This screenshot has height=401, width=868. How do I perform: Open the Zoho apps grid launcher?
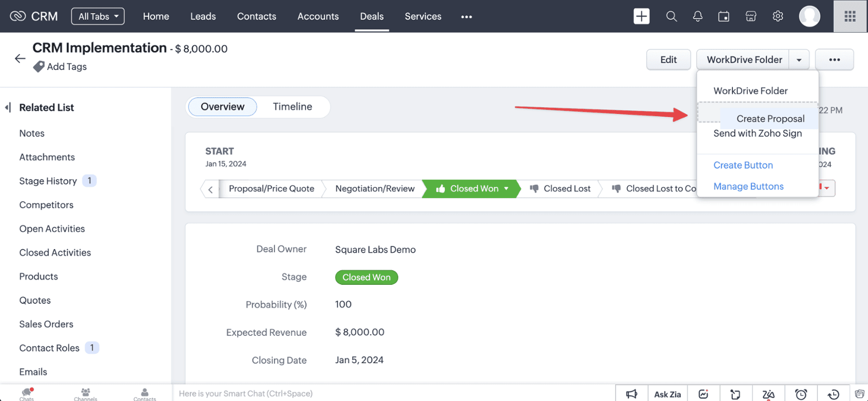pyautogui.click(x=850, y=16)
